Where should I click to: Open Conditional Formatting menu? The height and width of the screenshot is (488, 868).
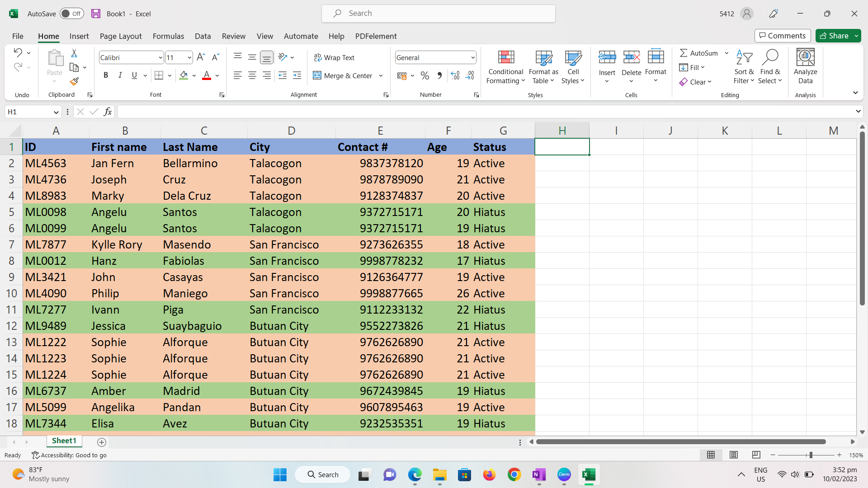[x=506, y=67]
